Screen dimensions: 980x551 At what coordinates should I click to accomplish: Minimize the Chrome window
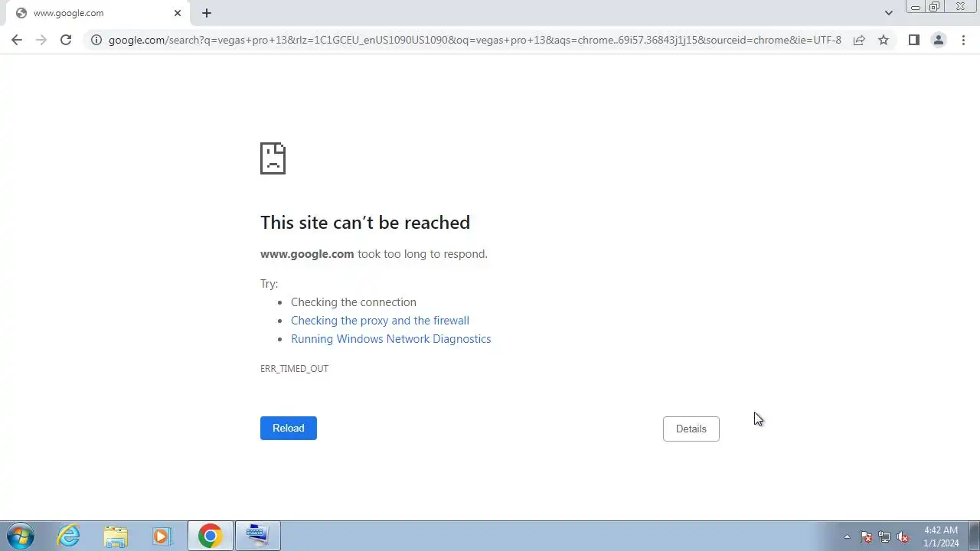[x=916, y=7]
